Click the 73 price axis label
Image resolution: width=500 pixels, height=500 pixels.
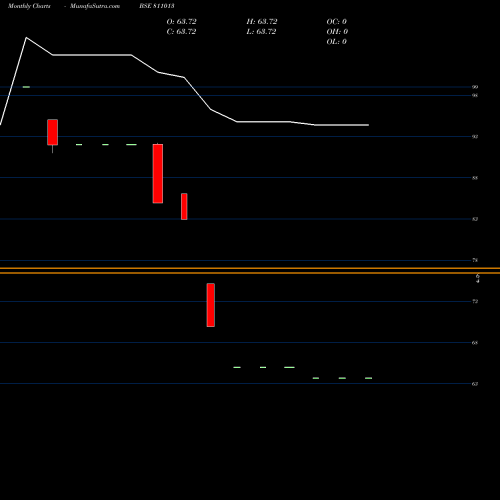475,301
